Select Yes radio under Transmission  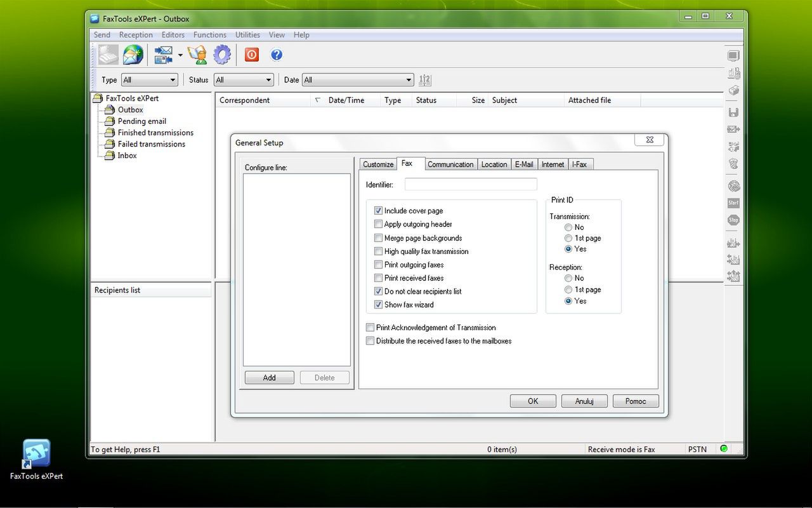[x=568, y=249]
